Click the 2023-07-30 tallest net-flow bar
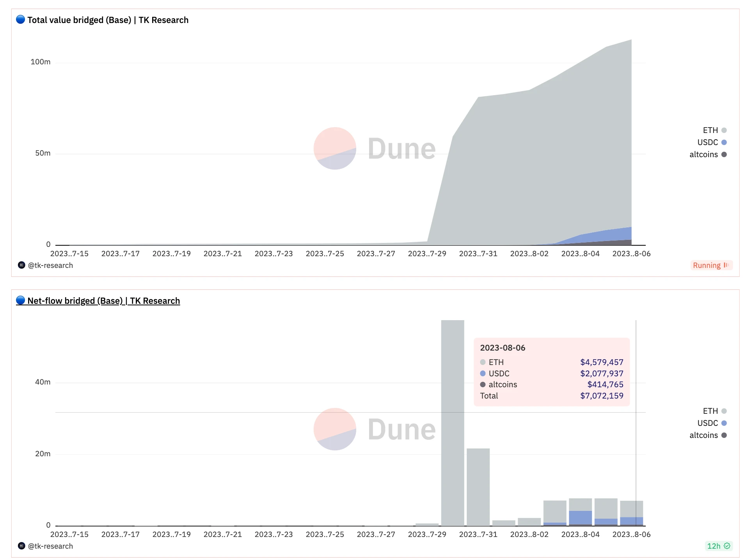Image resolution: width=746 pixels, height=560 pixels. click(x=453, y=423)
